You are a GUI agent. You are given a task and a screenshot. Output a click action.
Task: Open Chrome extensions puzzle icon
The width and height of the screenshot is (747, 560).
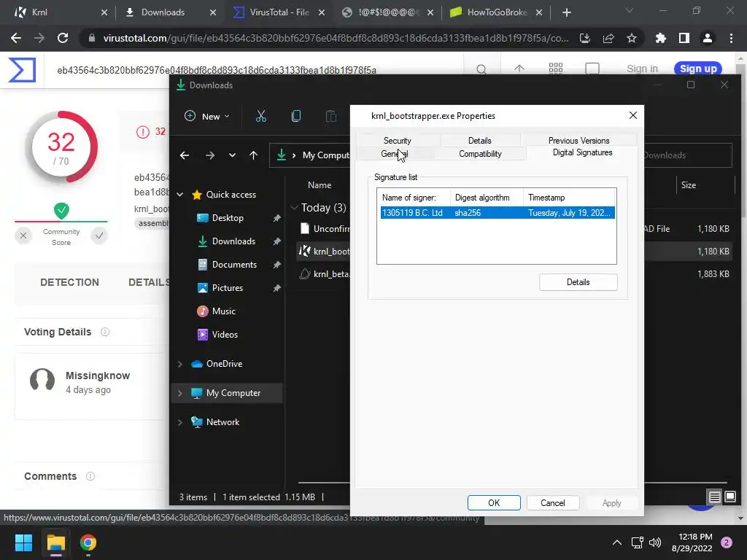pyautogui.click(x=660, y=38)
